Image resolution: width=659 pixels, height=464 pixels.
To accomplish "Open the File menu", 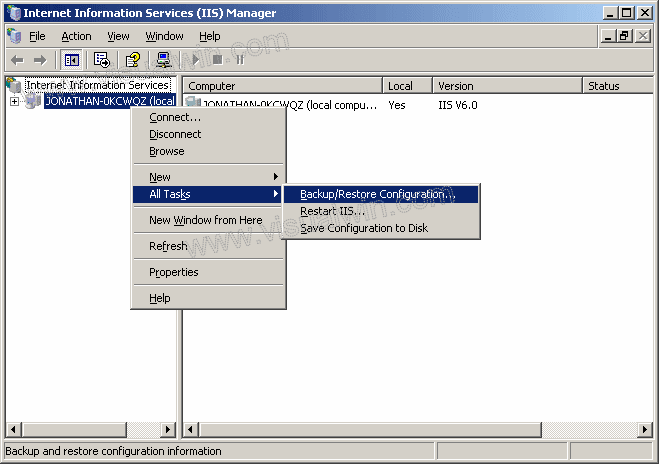I will (x=37, y=37).
